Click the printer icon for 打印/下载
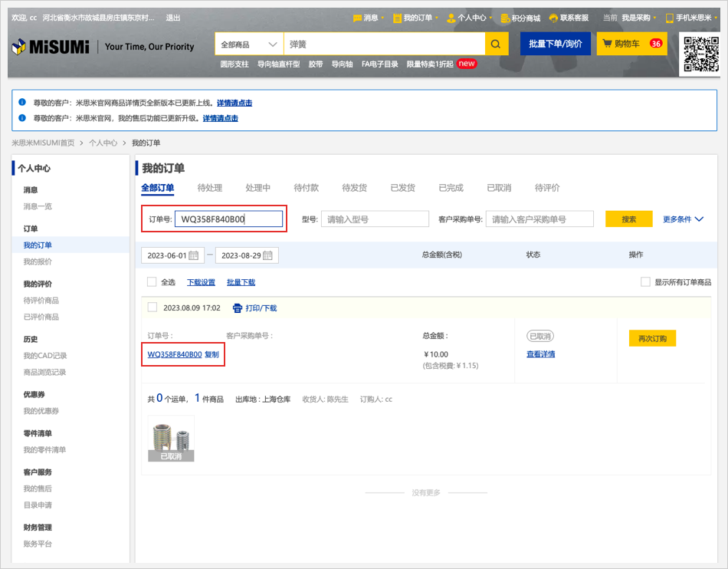This screenshot has height=569, width=728. coord(238,308)
